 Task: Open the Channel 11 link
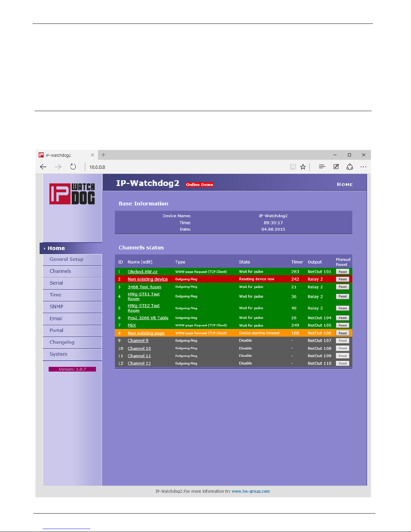pyautogui.click(x=139, y=356)
